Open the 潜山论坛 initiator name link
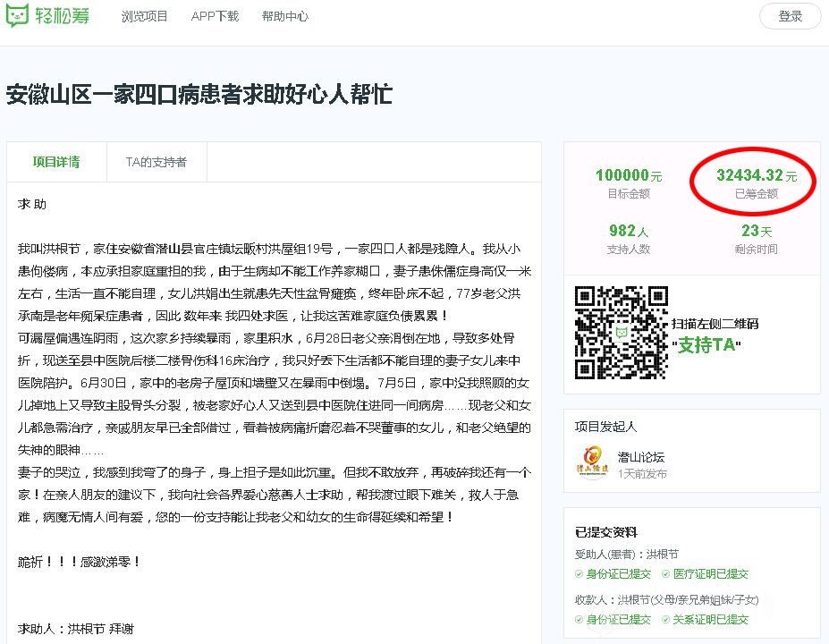The height and width of the screenshot is (644, 829). 641,455
